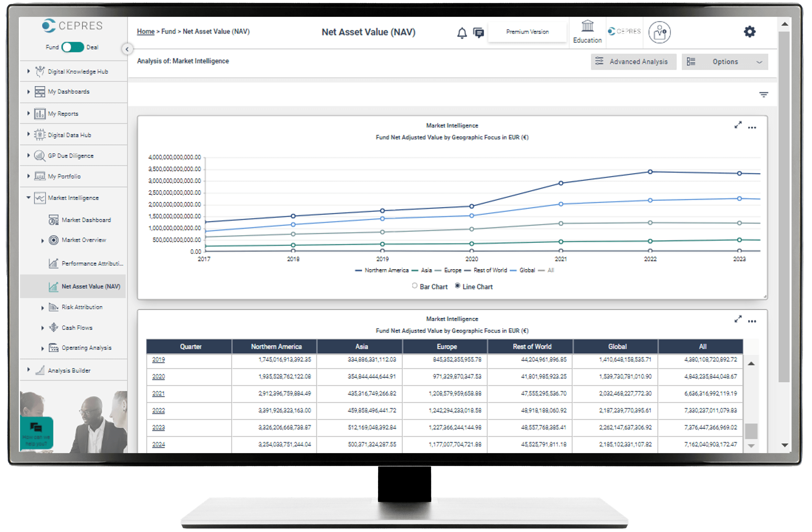
Task: Sort by Northern America column header
Action: coord(274,347)
